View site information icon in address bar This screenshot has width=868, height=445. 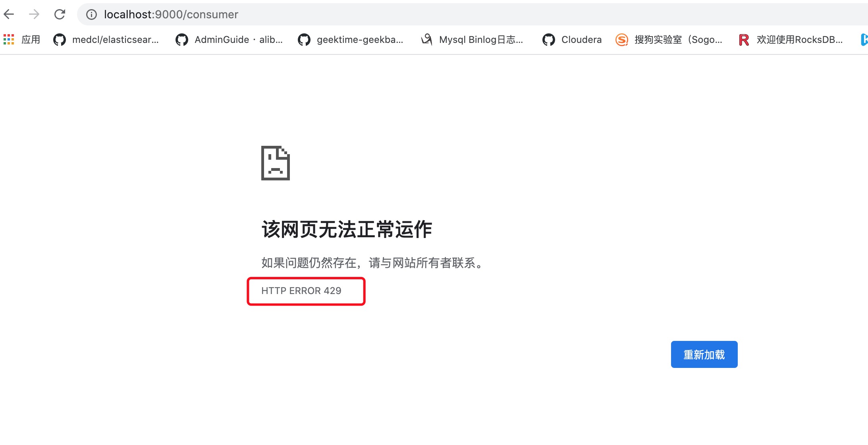tap(92, 15)
